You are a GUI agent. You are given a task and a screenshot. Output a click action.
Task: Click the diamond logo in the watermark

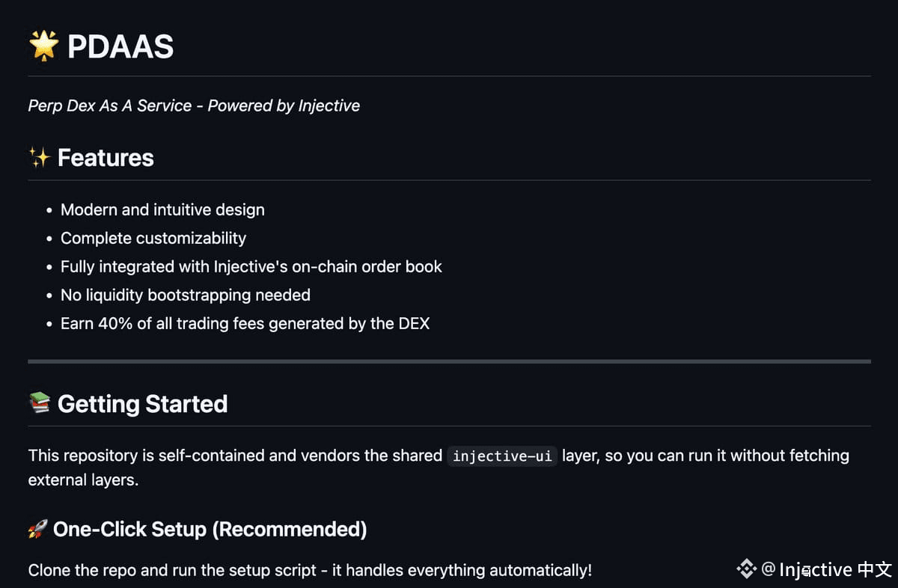tap(746, 569)
